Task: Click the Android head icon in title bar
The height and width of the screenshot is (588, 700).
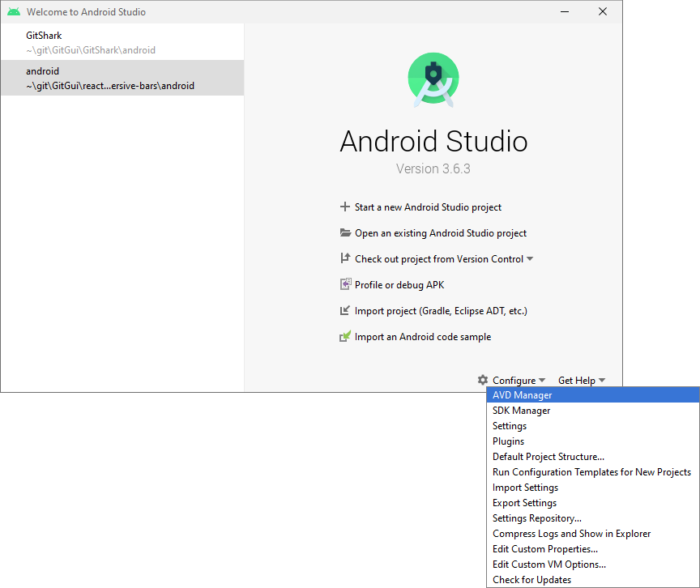Action: (x=14, y=11)
